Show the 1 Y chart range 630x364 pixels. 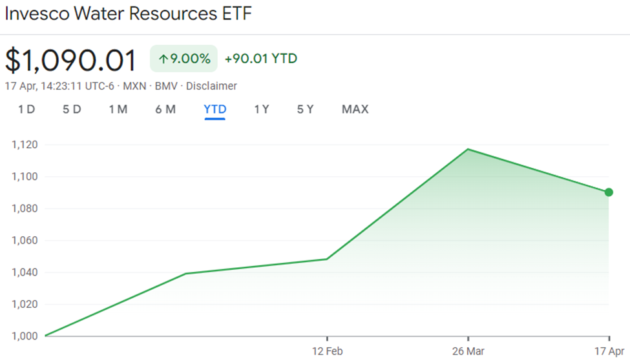262,109
